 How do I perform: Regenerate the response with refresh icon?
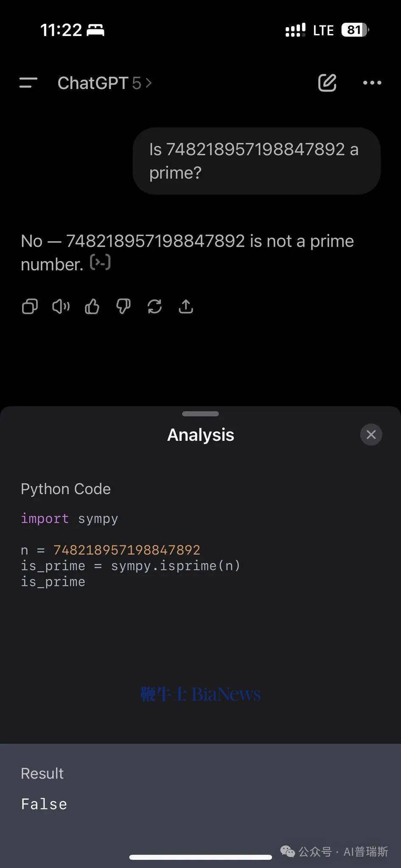[x=154, y=306]
